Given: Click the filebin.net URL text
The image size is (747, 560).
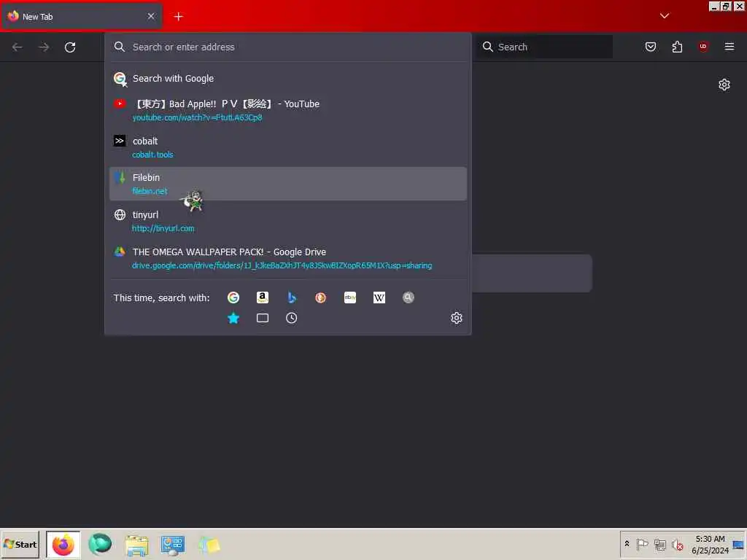Looking at the screenshot, I should point(150,191).
